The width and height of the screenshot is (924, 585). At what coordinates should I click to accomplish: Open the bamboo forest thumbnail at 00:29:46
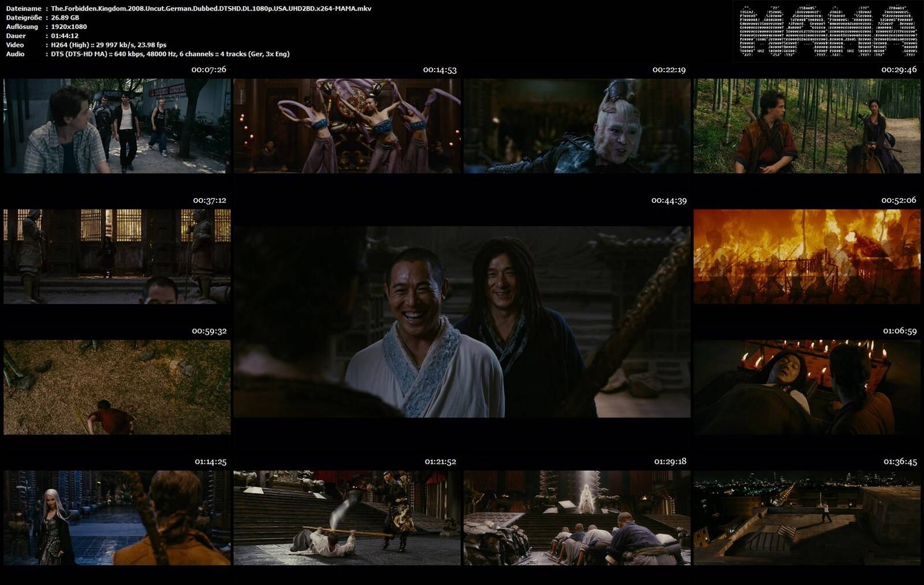[807, 126]
